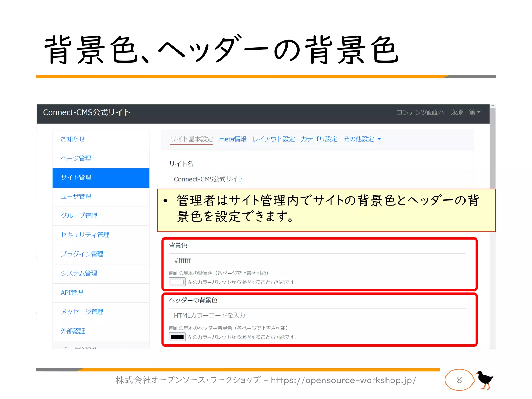532x399 pixels.
Task: Click the scrollbar up arrow
Action: point(493,106)
